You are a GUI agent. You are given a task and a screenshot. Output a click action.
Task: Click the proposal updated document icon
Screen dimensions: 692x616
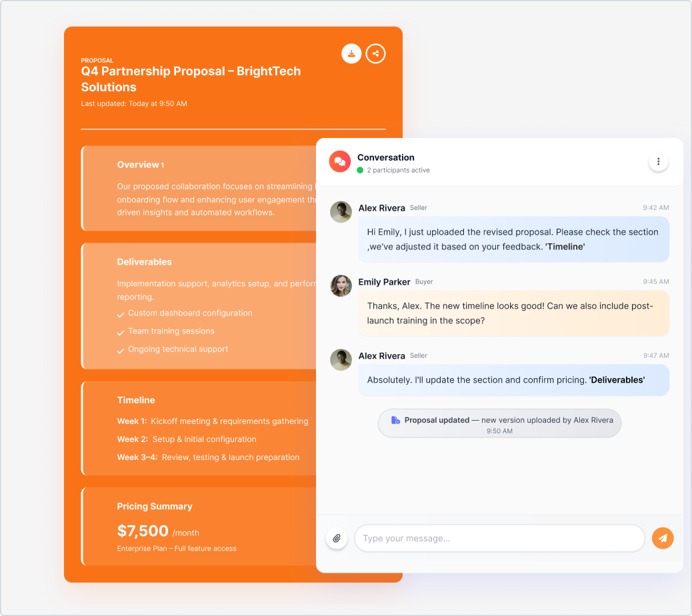point(395,420)
